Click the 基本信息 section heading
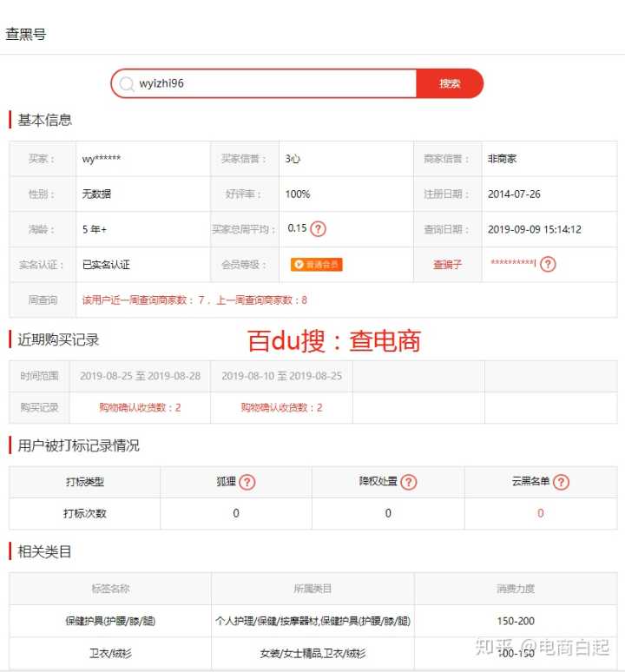The height and width of the screenshot is (672, 625). tap(44, 120)
